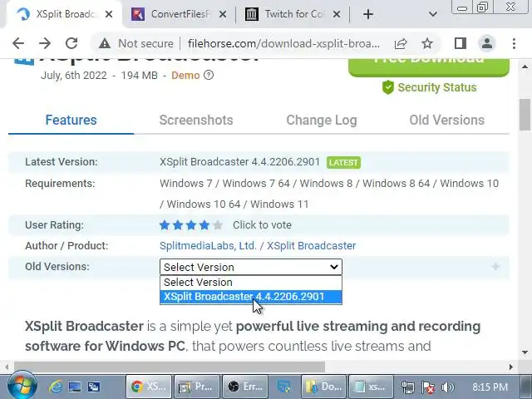The width and height of the screenshot is (532, 399).
Task: Open the XSplit Broadcaster product link
Action: [311, 246]
